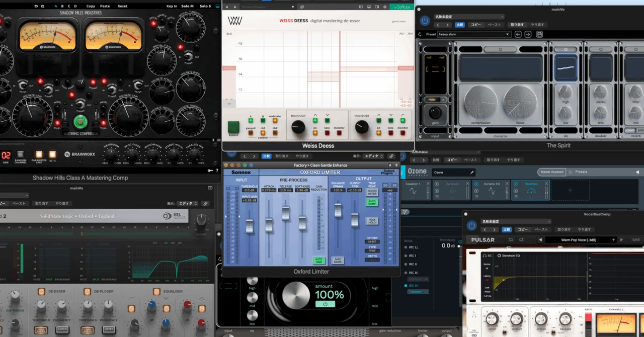Toggle Random Channel button on Shadow Hills

tap(21, 153)
